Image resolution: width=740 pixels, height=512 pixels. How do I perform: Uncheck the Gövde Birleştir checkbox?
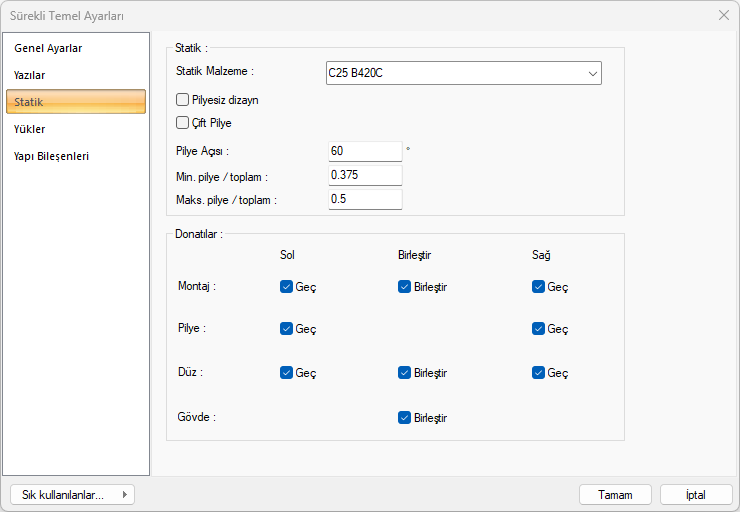(405, 418)
